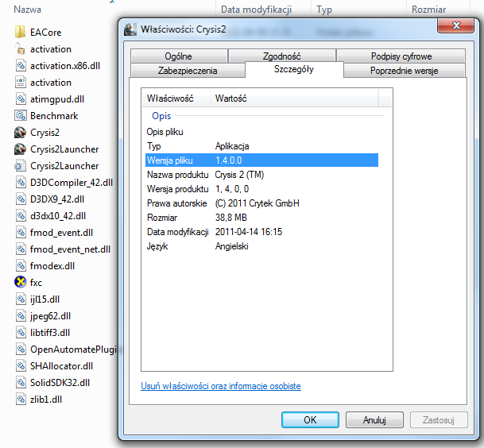Select the Wersja produktu row
This screenshot has height=448, width=484.
[x=261, y=189]
